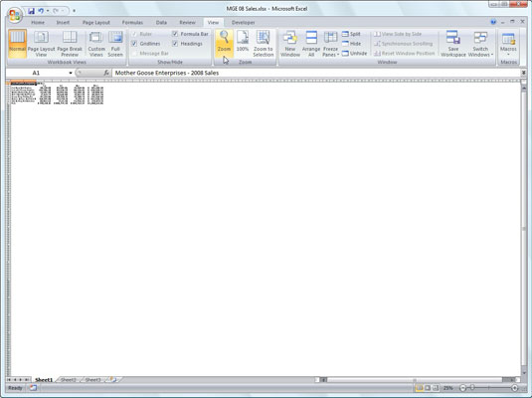This screenshot has width=532, height=398.
Task: Click Save Workspace
Action: click(453, 44)
